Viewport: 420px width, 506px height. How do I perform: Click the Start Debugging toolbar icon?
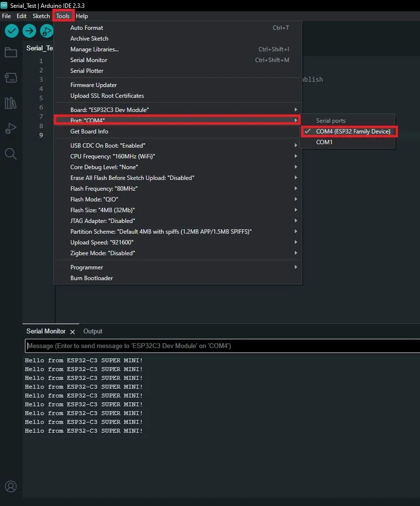[x=47, y=31]
